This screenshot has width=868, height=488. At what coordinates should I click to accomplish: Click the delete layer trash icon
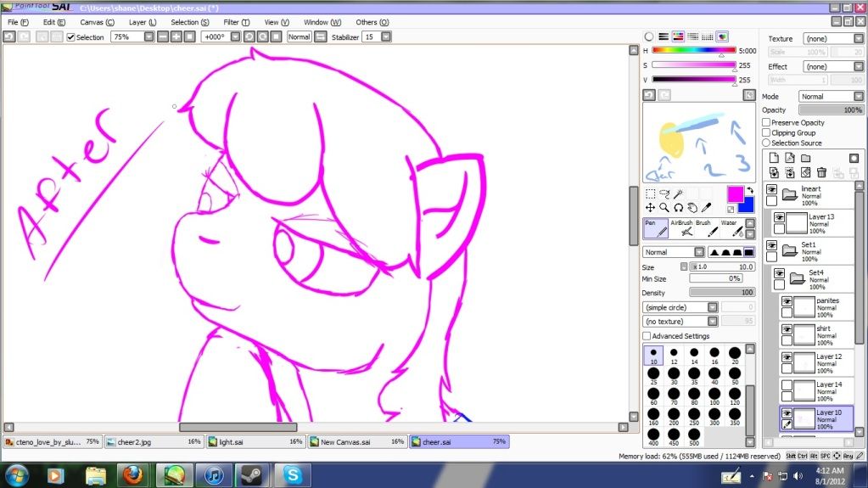point(821,173)
